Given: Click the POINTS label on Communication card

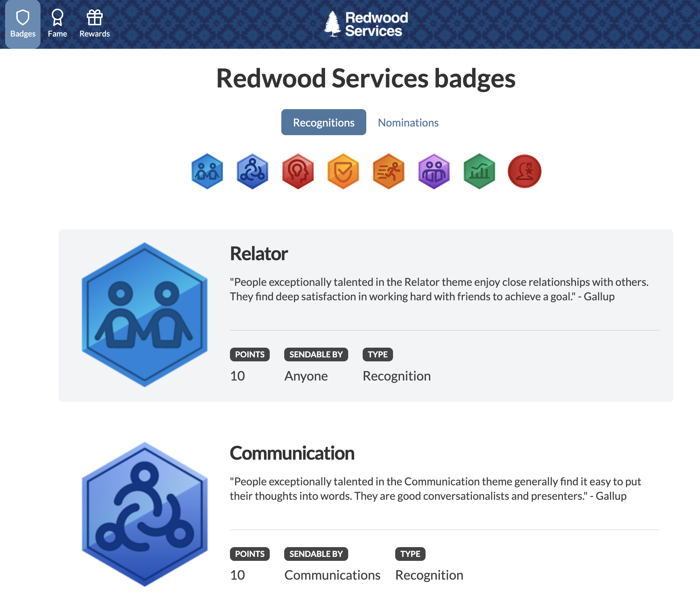Looking at the screenshot, I should pyautogui.click(x=250, y=554).
